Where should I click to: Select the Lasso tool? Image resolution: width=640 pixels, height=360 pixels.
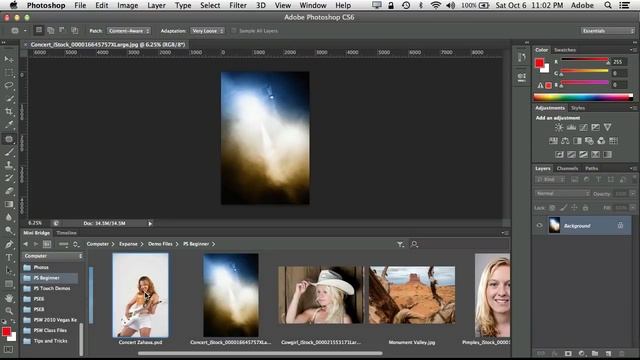point(9,86)
